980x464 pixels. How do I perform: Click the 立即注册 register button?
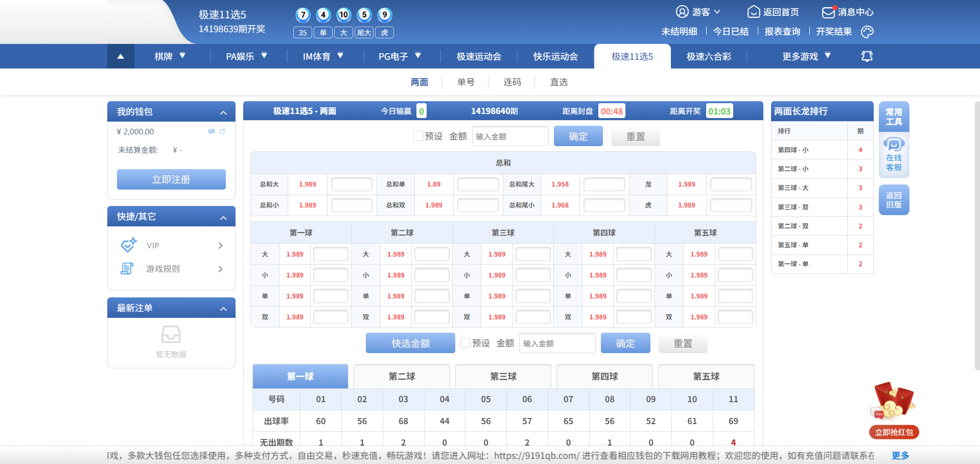[x=171, y=179]
